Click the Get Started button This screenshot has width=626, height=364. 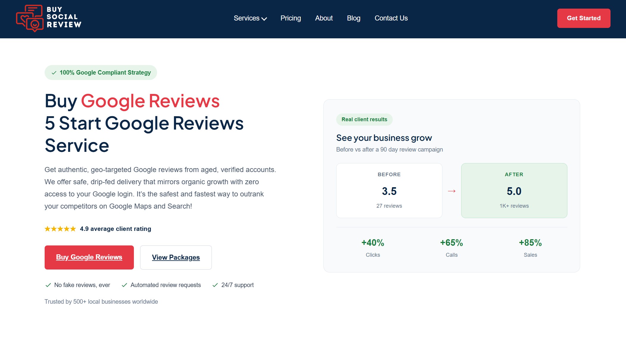coord(584,18)
